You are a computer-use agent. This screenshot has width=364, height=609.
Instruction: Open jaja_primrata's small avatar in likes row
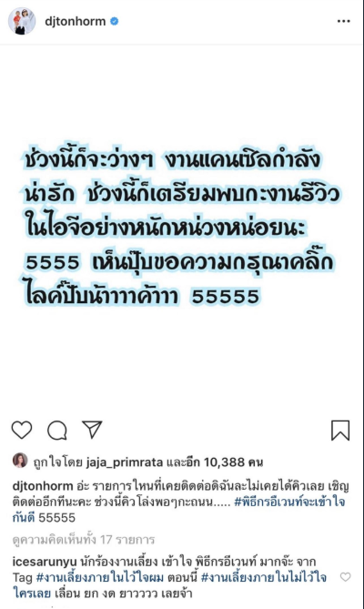[20, 461]
